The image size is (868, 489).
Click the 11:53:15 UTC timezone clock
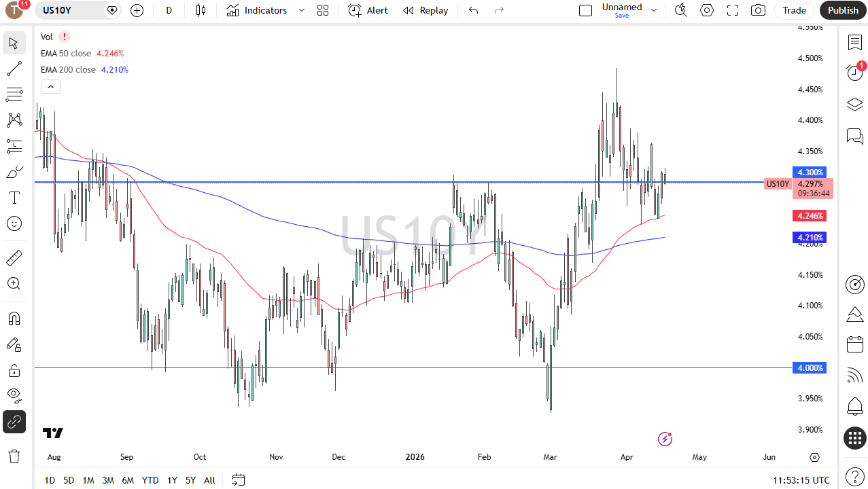coord(801,480)
